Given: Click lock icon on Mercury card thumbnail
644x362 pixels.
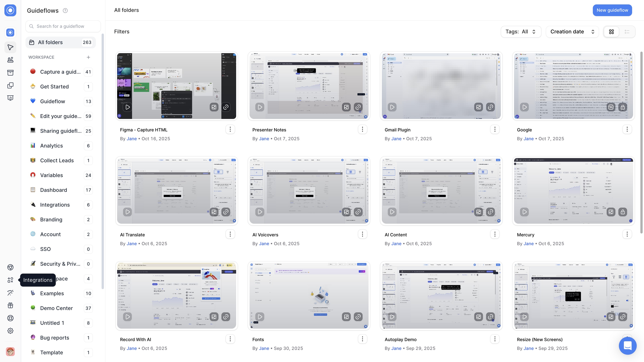Looking at the screenshot, I should click(623, 212).
